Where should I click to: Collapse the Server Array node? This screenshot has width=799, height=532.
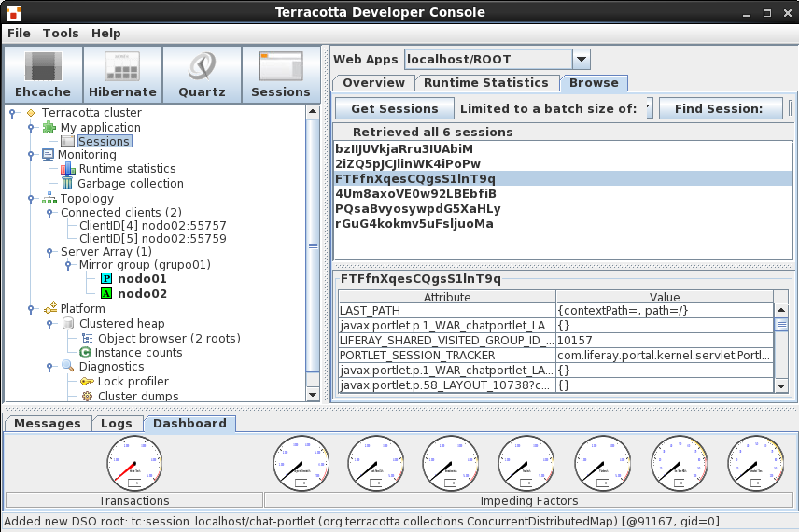tap(49, 252)
